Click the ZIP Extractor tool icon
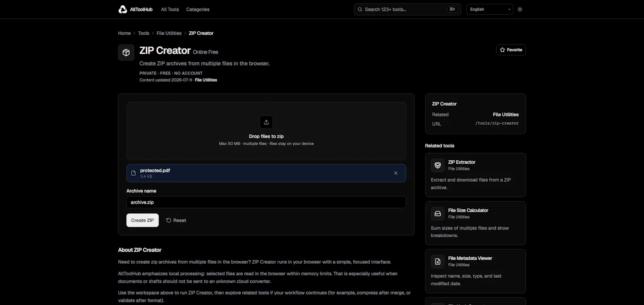 tap(438, 165)
